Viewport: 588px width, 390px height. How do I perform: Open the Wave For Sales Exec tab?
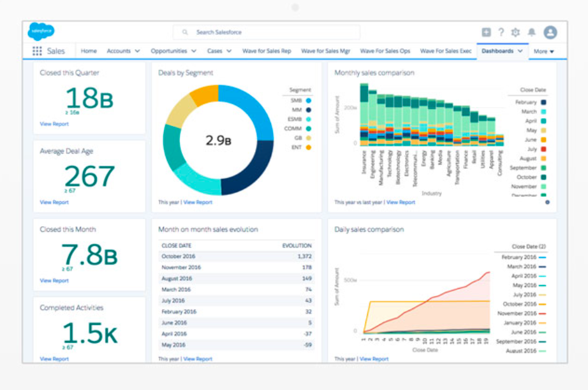click(x=446, y=51)
